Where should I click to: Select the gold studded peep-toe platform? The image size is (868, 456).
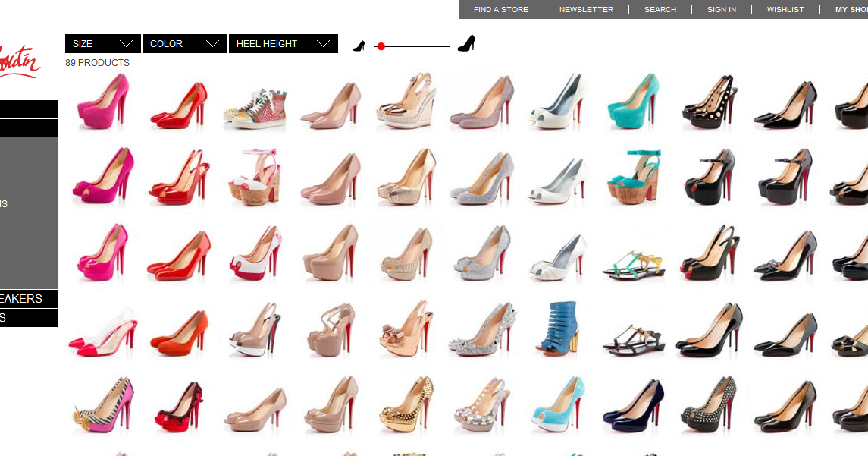pyautogui.click(x=407, y=405)
